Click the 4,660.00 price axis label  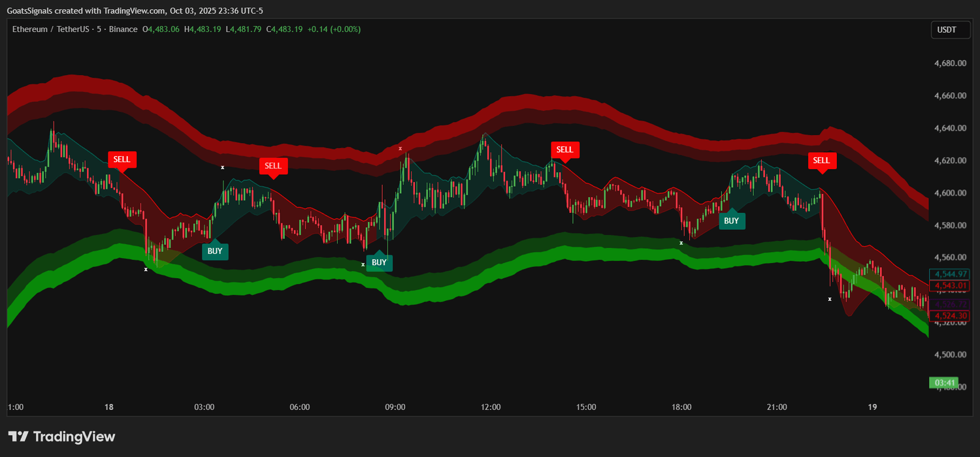point(951,96)
